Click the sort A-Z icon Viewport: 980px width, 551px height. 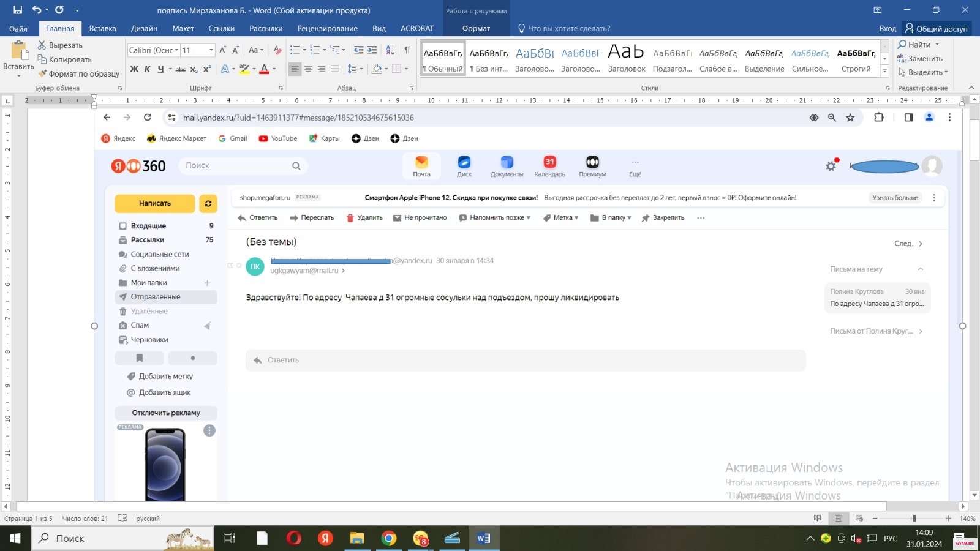(x=390, y=50)
